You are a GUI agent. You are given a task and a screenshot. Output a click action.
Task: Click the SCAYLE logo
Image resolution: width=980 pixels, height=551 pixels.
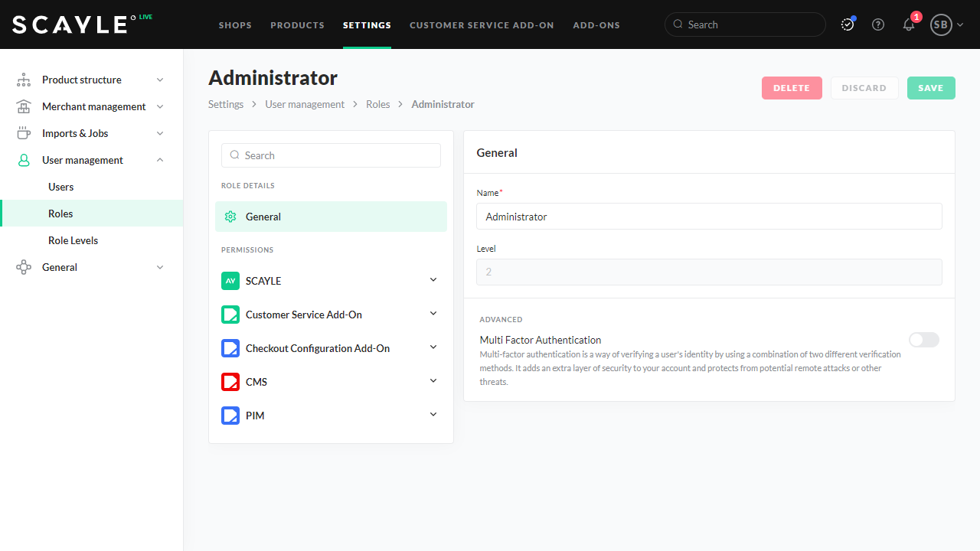click(70, 24)
